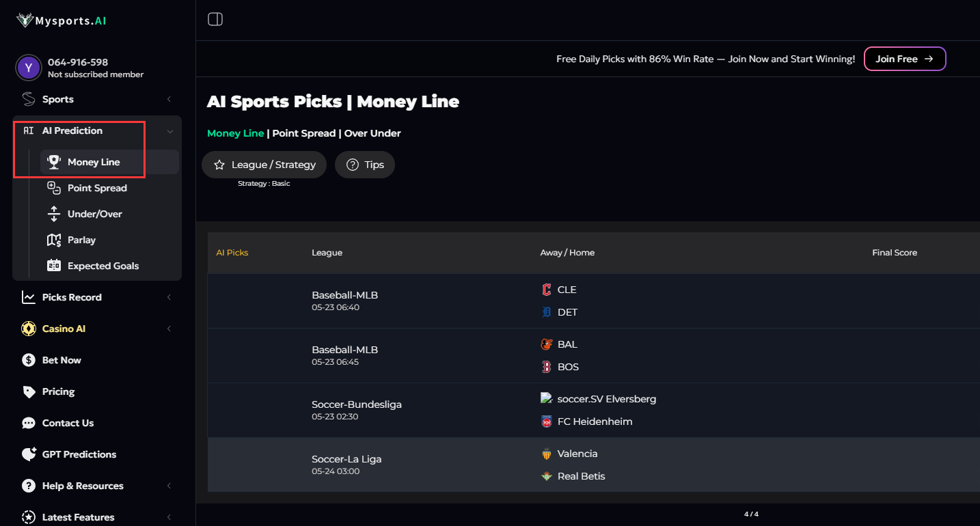The width and height of the screenshot is (980, 526).
Task: Click the Picks Record chart icon
Action: click(x=29, y=297)
